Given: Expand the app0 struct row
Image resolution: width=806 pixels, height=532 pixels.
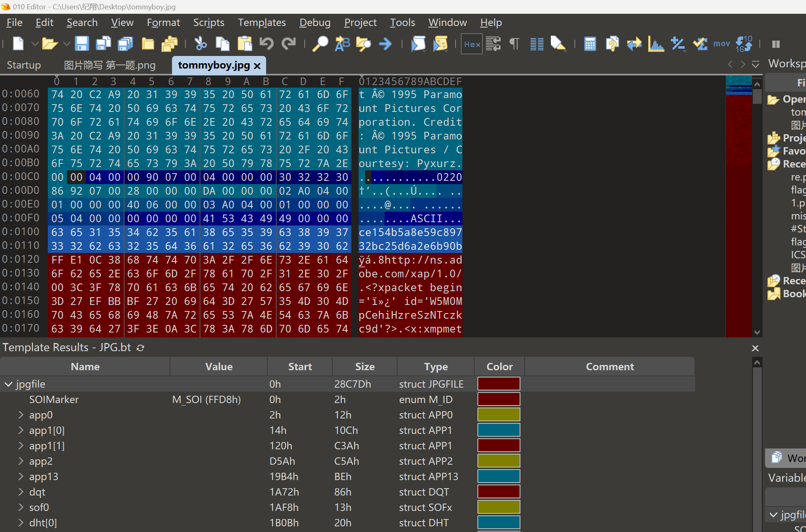Looking at the screenshot, I should click(x=21, y=415).
